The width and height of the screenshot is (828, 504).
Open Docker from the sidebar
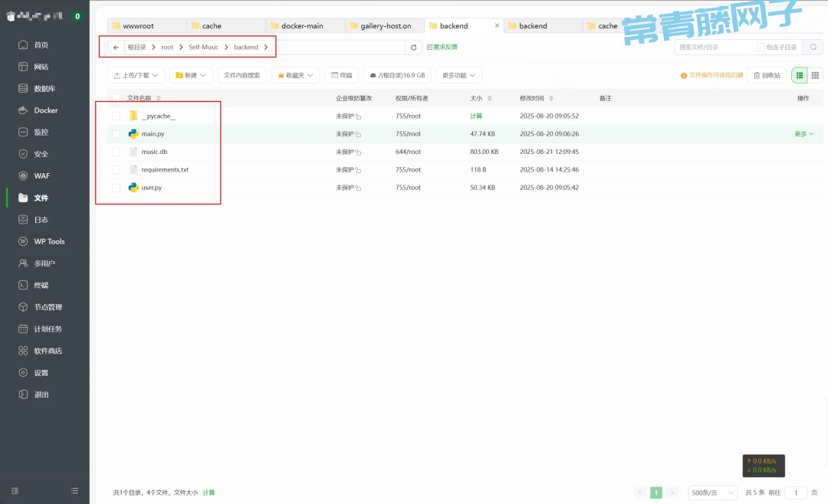tap(45, 110)
